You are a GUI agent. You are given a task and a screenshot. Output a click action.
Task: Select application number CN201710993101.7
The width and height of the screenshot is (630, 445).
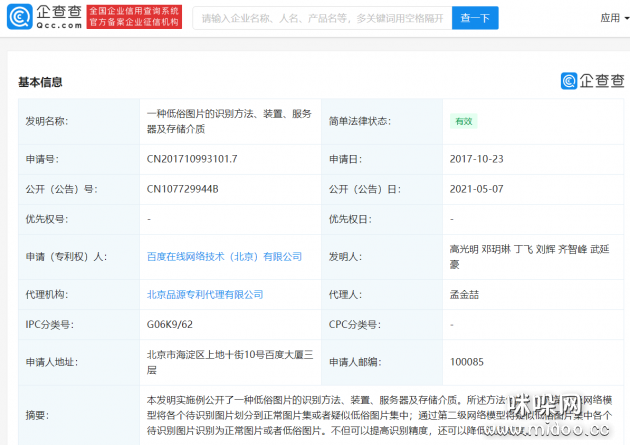[x=192, y=159]
